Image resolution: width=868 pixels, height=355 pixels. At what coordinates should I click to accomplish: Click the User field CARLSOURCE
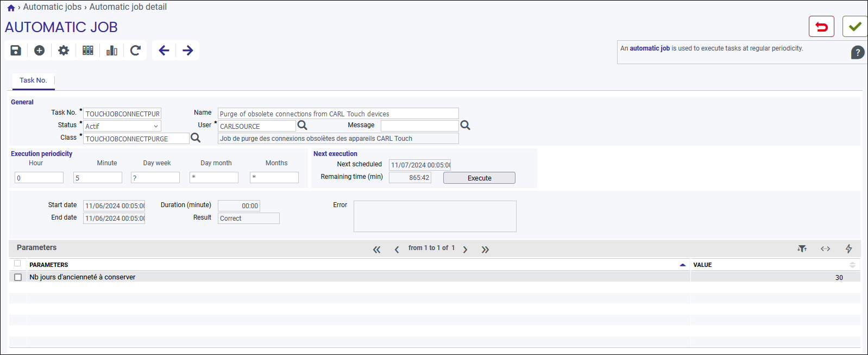pyautogui.click(x=257, y=126)
